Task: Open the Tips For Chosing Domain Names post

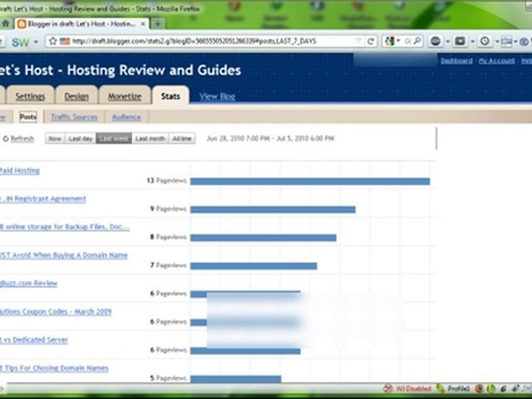Action: [54, 368]
